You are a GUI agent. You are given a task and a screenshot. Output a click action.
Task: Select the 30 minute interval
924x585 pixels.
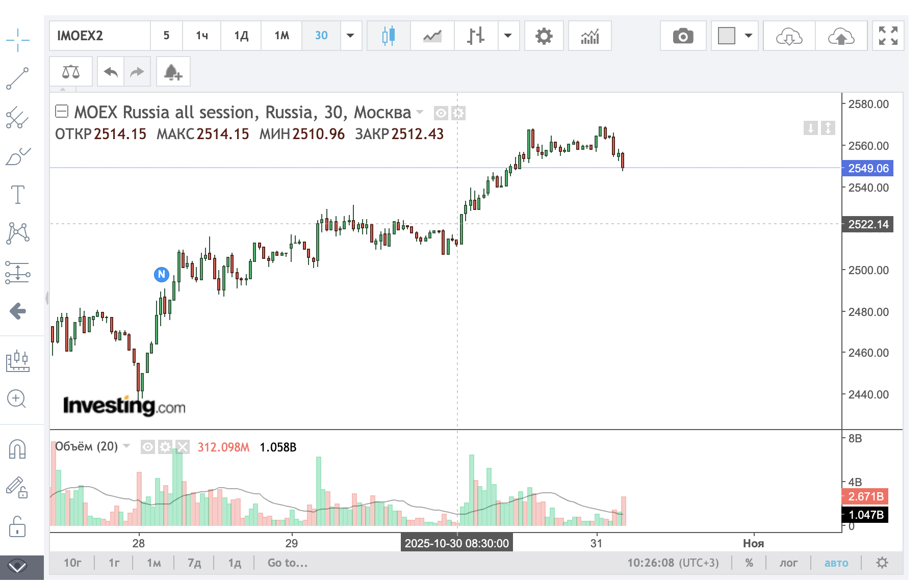(x=321, y=36)
